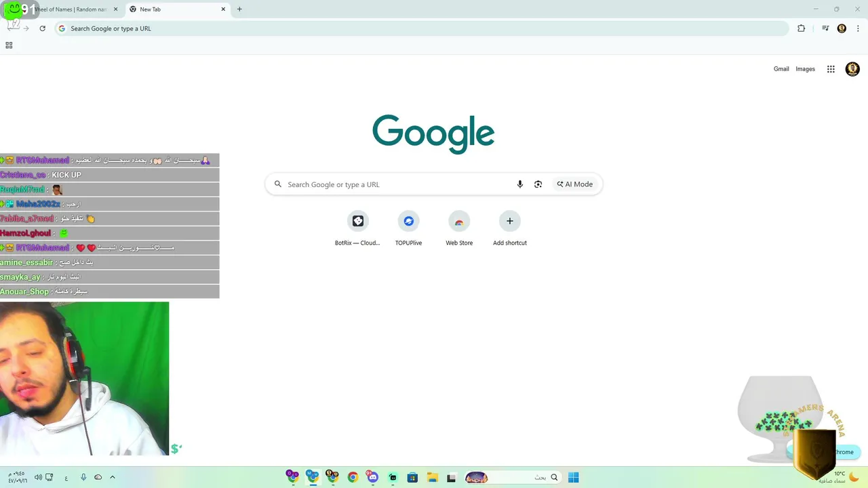Open the Gmail link
Screen dimensions: 868x488
781,69
